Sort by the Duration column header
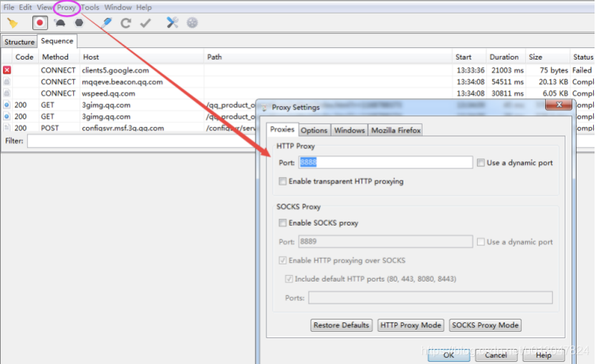Viewport: 596px width, 364px height. [x=504, y=57]
